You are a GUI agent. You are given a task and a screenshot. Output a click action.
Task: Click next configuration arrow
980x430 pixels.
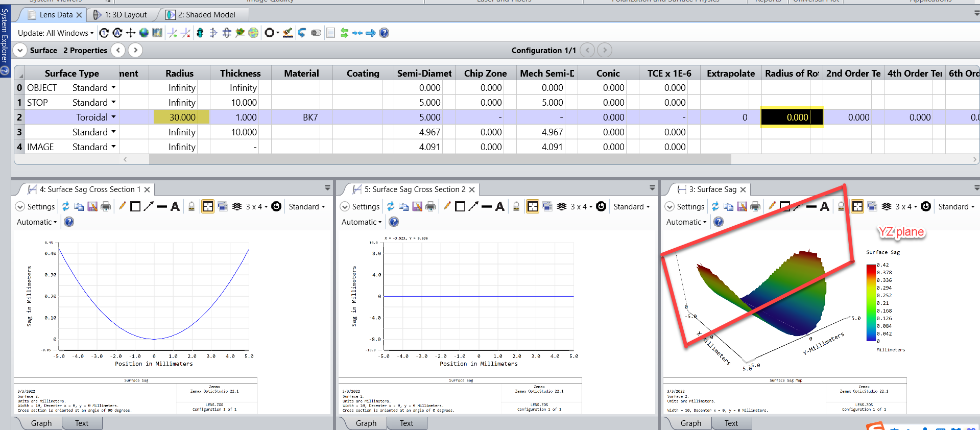(x=605, y=50)
